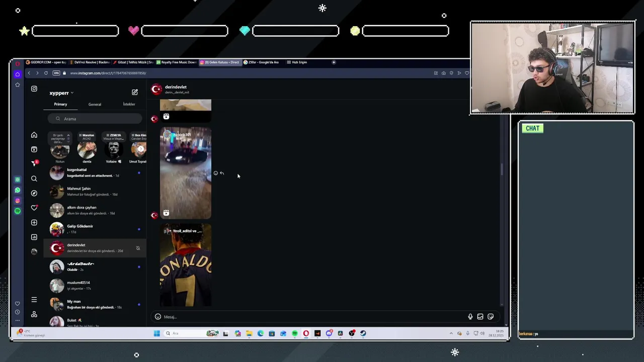The height and width of the screenshot is (362, 644).
Task: Show next notes with carousel arrow
Action: click(141, 149)
